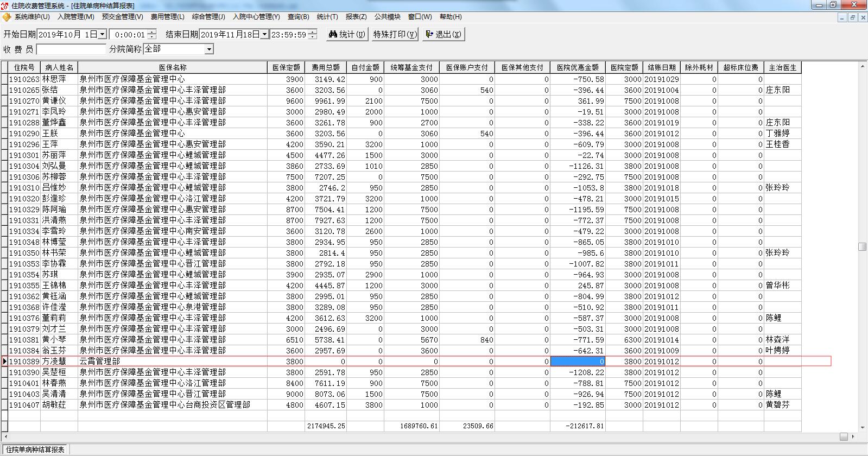Click the total amount 2174945.25 in footer
This screenshot has width=868, height=456.
tap(326, 426)
